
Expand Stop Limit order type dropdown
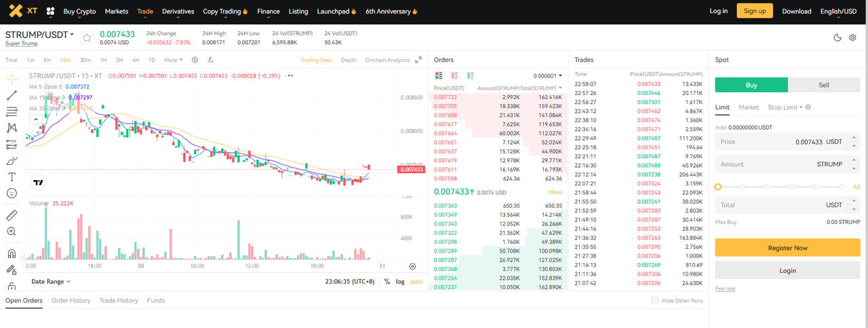[785, 107]
